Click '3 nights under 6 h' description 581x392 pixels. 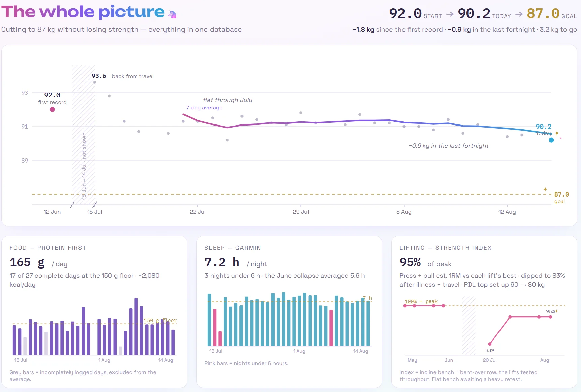click(285, 276)
